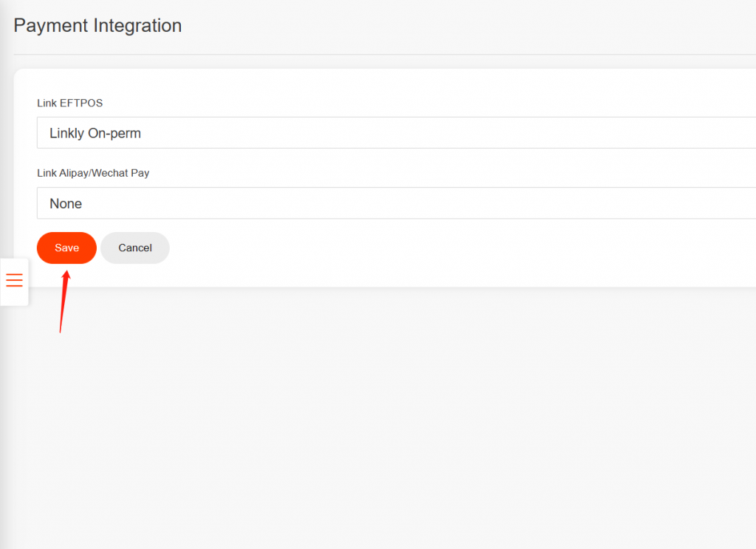Click the orange Save button
The width and height of the screenshot is (756, 549).
click(x=66, y=248)
